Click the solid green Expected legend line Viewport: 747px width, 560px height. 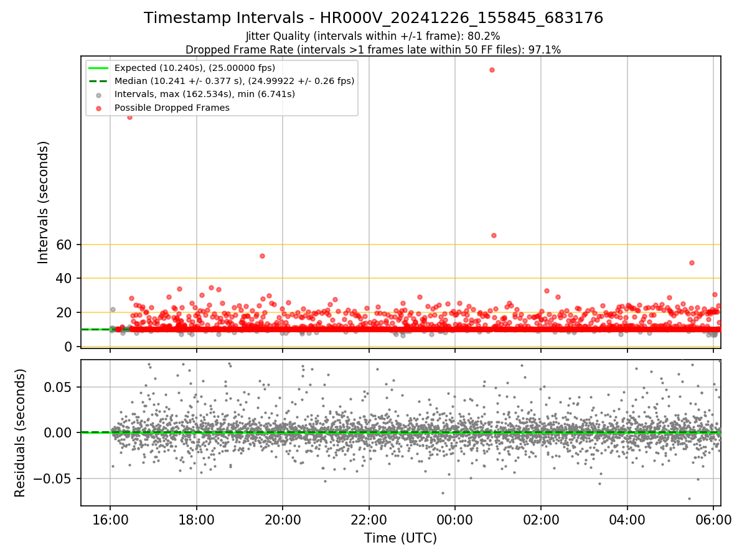(x=99, y=68)
